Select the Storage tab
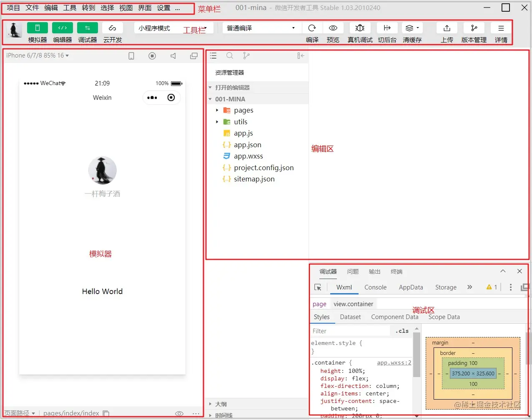This screenshot has height=420, width=532. [x=446, y=287]
